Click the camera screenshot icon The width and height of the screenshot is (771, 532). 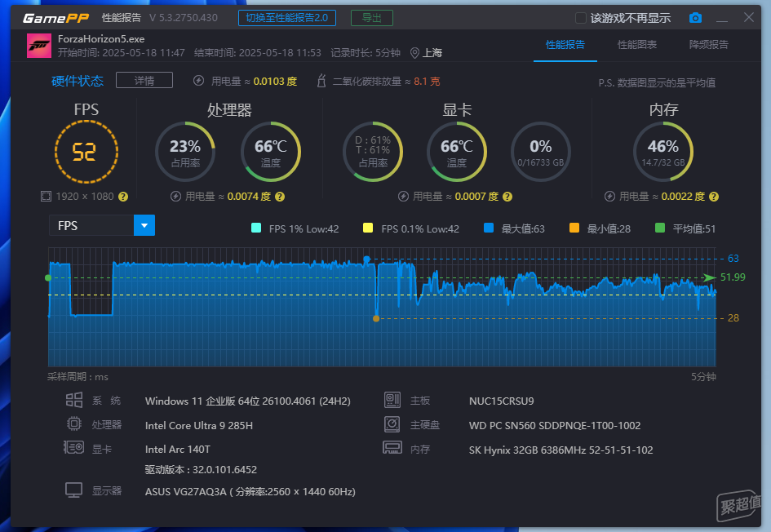[695, 18]
